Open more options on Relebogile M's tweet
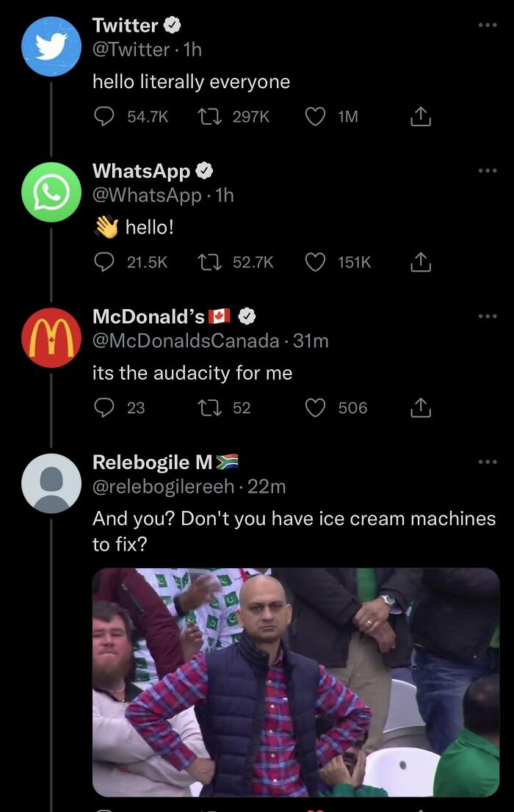Image resolution: width=514 pixels, height=812 pixels. click(x=487, y=461)
